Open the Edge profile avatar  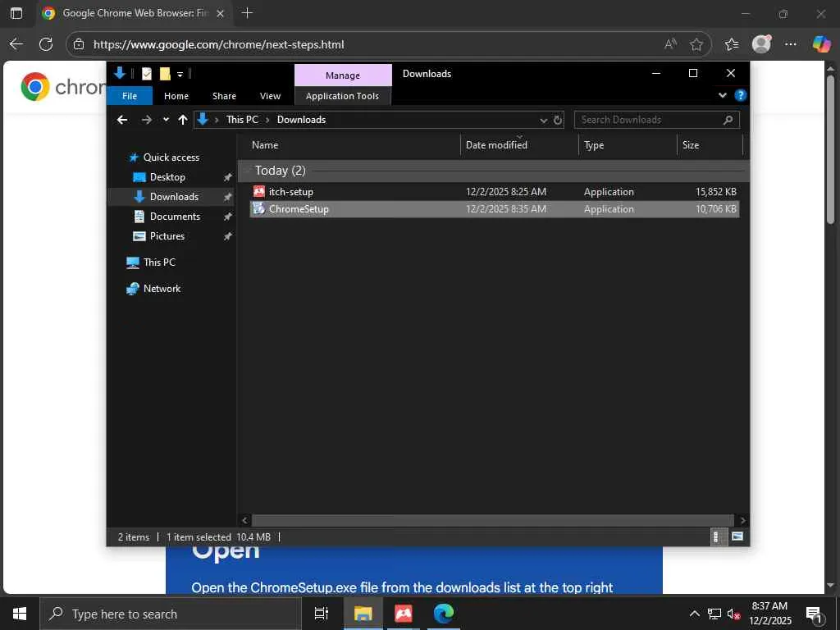click(761, 44)
